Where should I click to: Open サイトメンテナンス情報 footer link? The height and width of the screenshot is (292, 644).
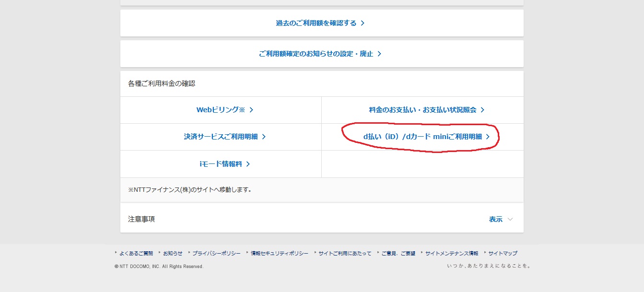click(452, 253)
